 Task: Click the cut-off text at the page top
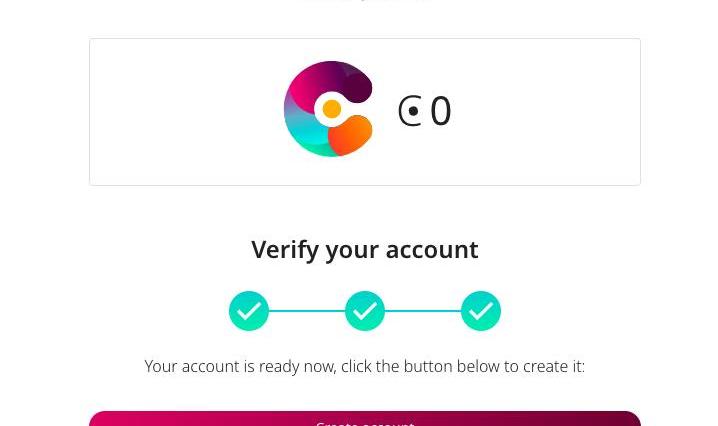point(365,2)
